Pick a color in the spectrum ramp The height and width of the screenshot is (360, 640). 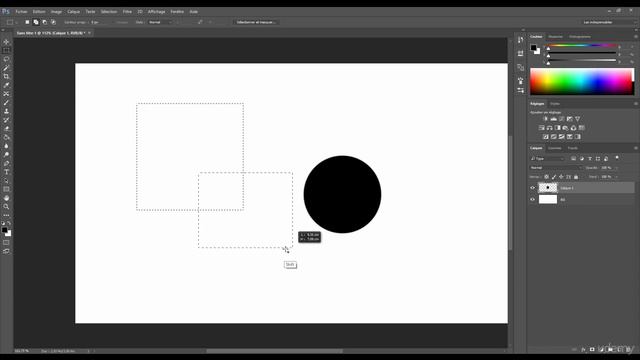[x=582, y=82]
